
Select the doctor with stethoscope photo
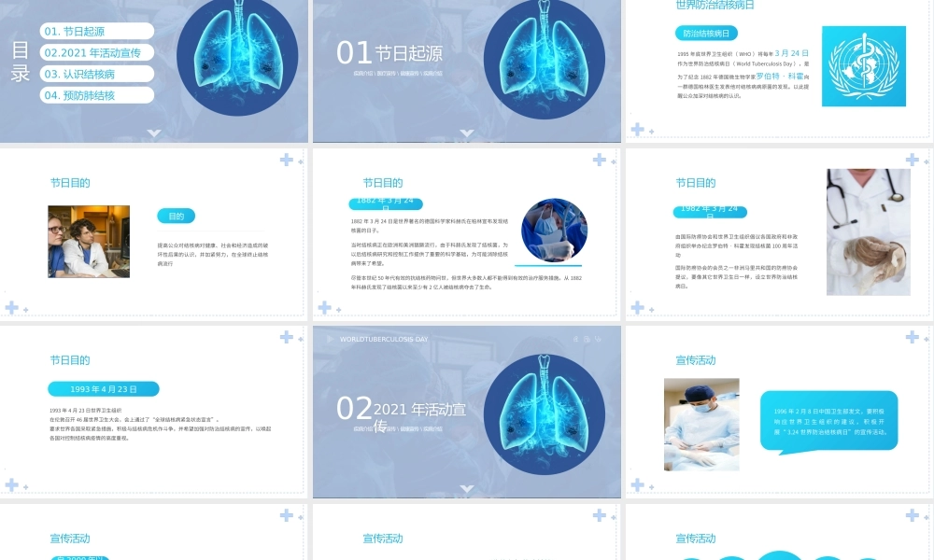(868, 231)
